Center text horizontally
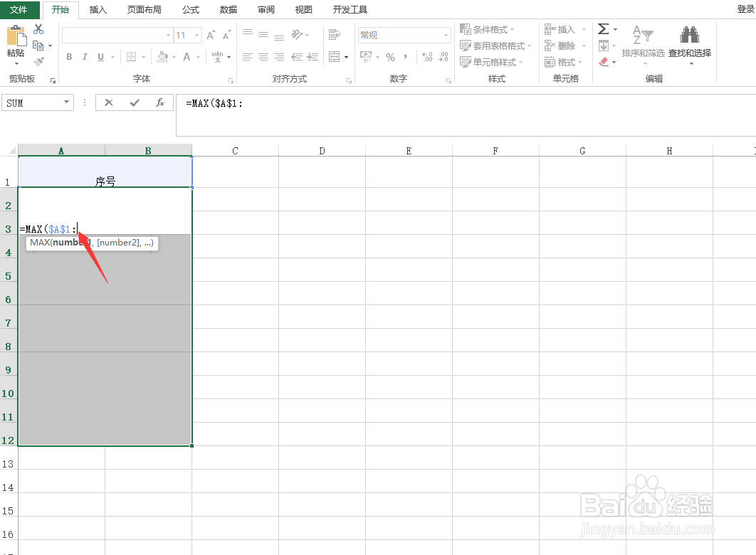The height and width of the screenshot is (555, 756). pyautogui.click(x=263, y=57)
